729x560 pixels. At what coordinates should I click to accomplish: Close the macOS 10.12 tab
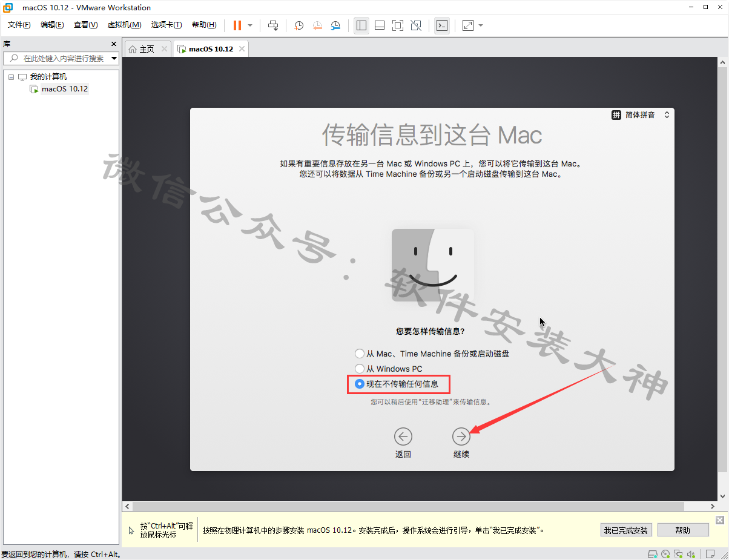[x=242, y=49]
